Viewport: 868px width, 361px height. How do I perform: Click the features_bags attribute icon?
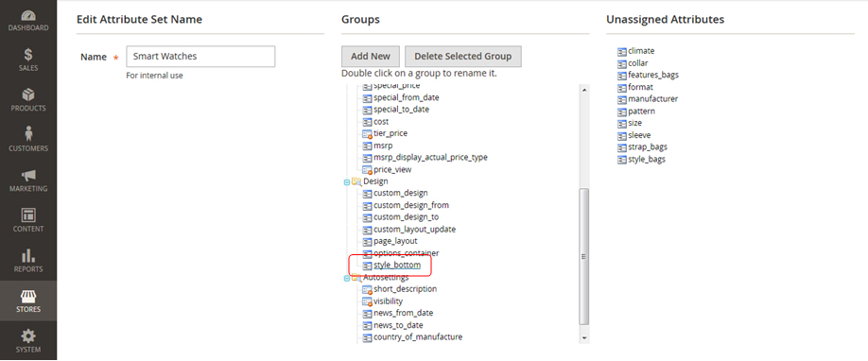(621, 76)
